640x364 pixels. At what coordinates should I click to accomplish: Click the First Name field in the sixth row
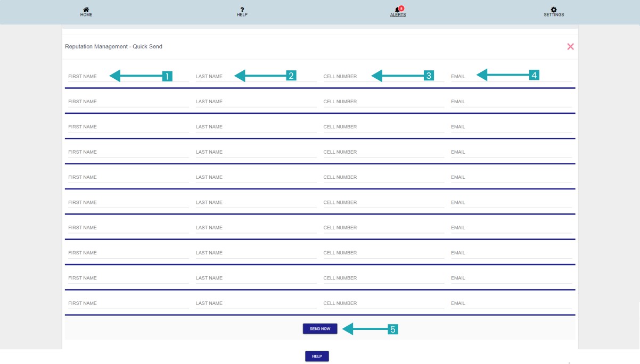(x=128, y=203)
